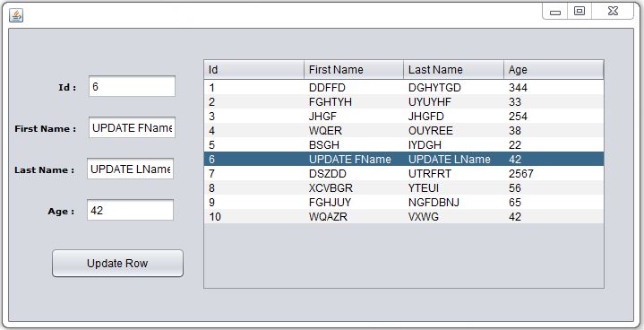Select the age cell 344
Screen dimensions: 644x330
(554, 88)
